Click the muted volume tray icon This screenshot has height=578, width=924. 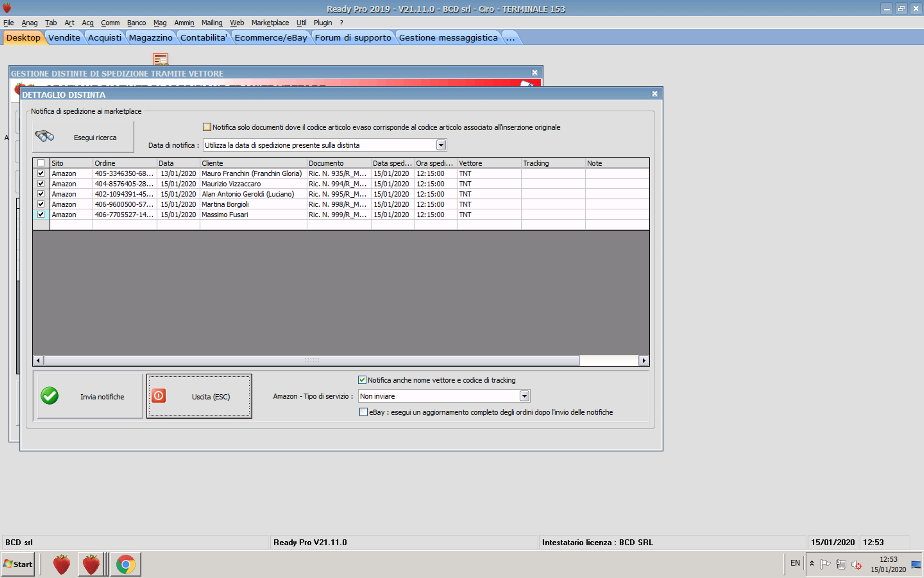tap(856, 564)
